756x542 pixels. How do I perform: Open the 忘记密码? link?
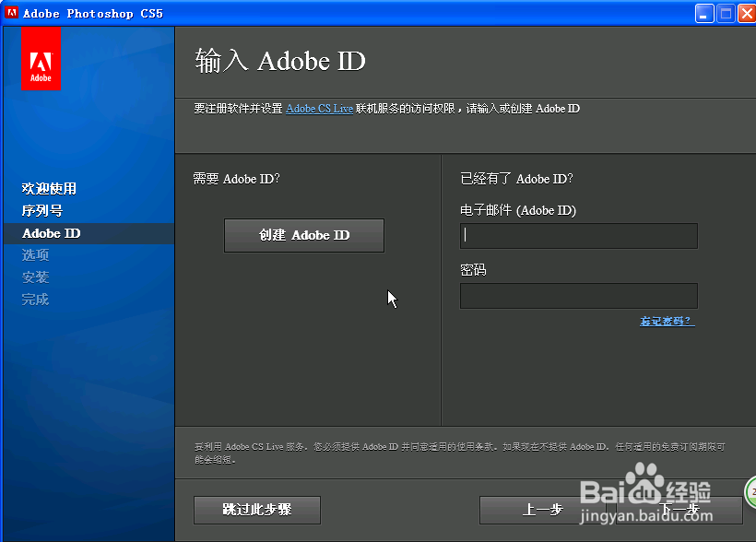click(667, 321)
